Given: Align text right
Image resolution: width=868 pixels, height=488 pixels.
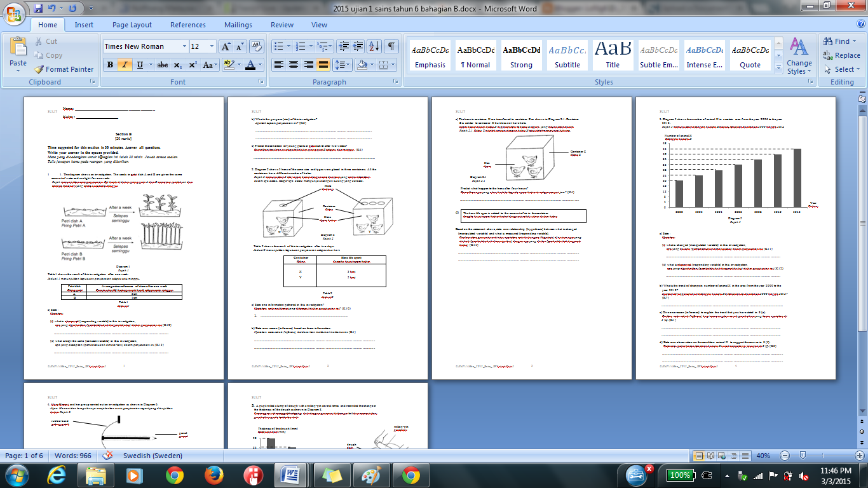Looking at the screenshot, I should 309,65.
